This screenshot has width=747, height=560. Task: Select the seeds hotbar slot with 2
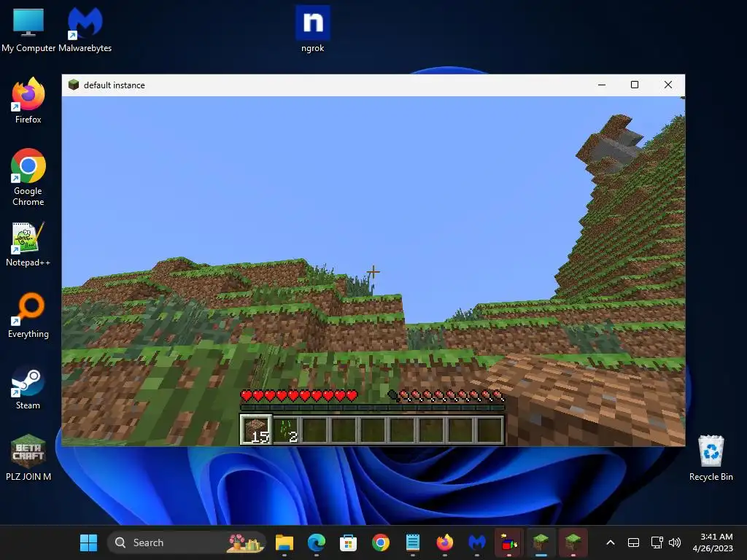(x=287, y=429)
